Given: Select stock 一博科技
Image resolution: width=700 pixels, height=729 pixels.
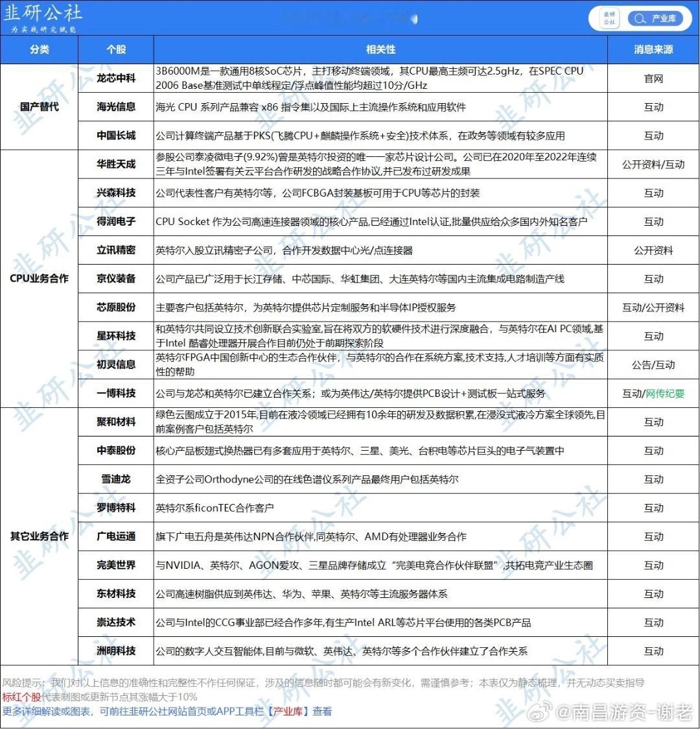Looking at the screenshot, I should pyautogui.click(x=116, y=393).
